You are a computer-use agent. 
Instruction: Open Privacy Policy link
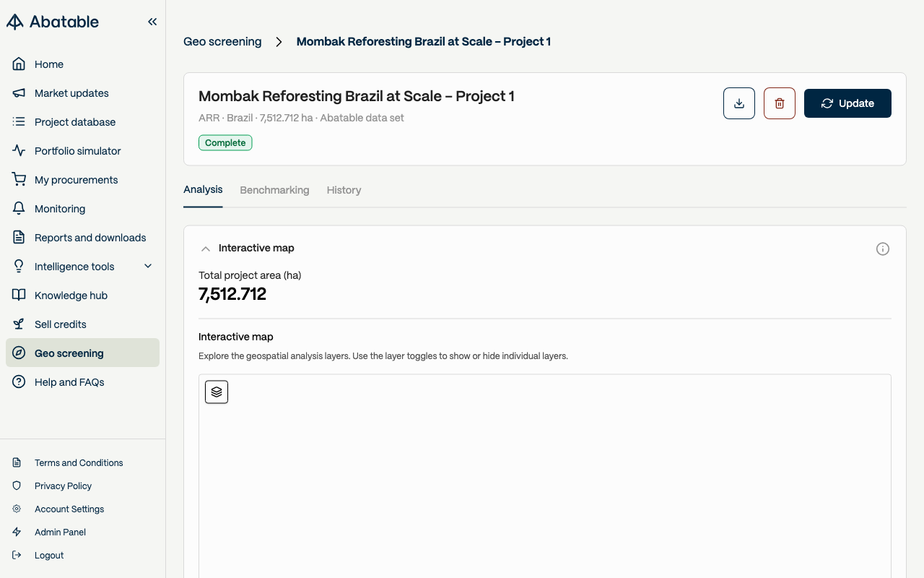click(x=64, y=486)
